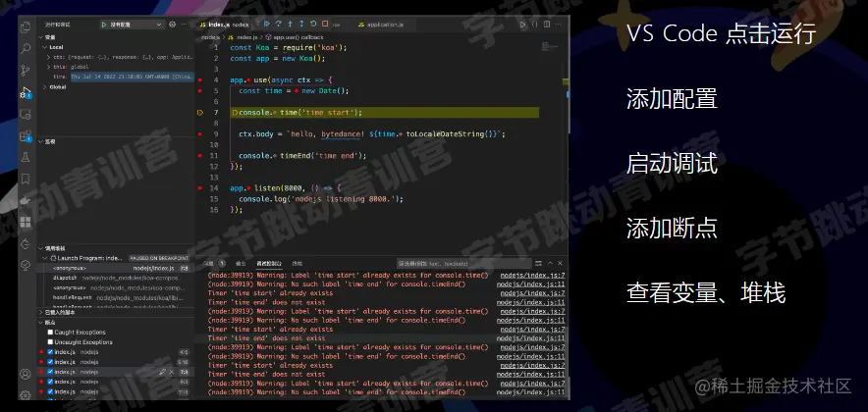This screenshot has width=868, height=412.
Task: Open the Search view in activity bar
Action: [x=25, y=49]
